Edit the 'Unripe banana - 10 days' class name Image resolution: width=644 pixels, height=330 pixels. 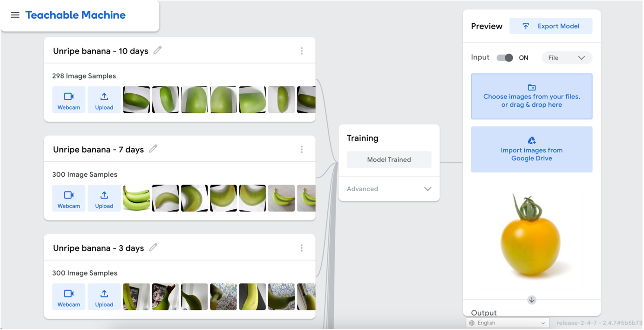point(157,50)
